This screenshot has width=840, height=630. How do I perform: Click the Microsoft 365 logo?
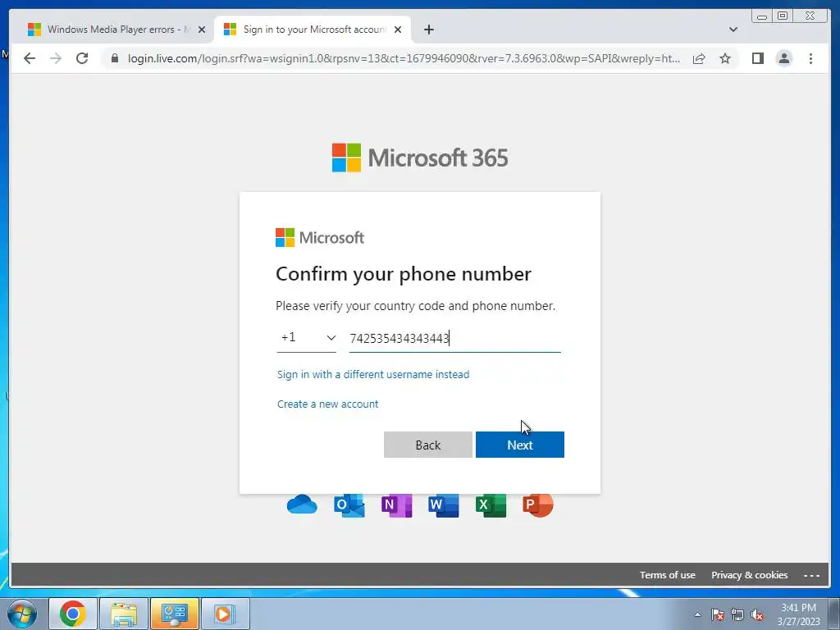tap(419, 157)
